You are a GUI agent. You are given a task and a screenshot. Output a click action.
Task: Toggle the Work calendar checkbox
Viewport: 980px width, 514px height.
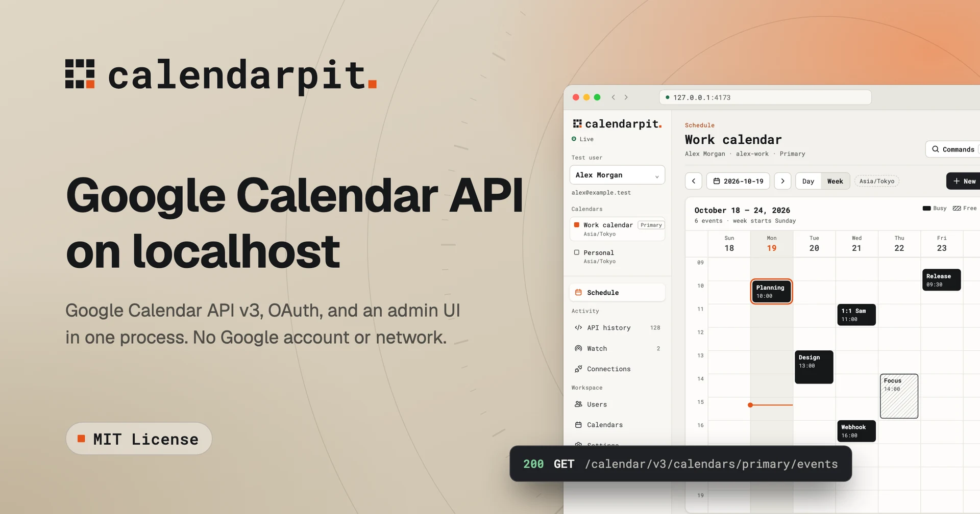point(577,225)
